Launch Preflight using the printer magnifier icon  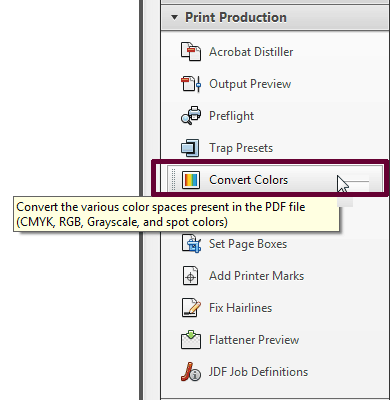point(191,116)
